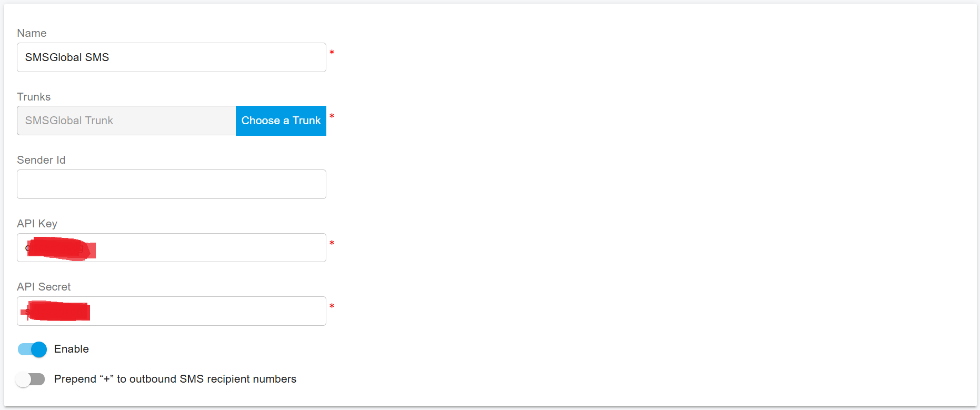Click the red asterisk beside API Secret field
Image resolution: width=980 pixels, height=410 pixels.
coord(332,306)
